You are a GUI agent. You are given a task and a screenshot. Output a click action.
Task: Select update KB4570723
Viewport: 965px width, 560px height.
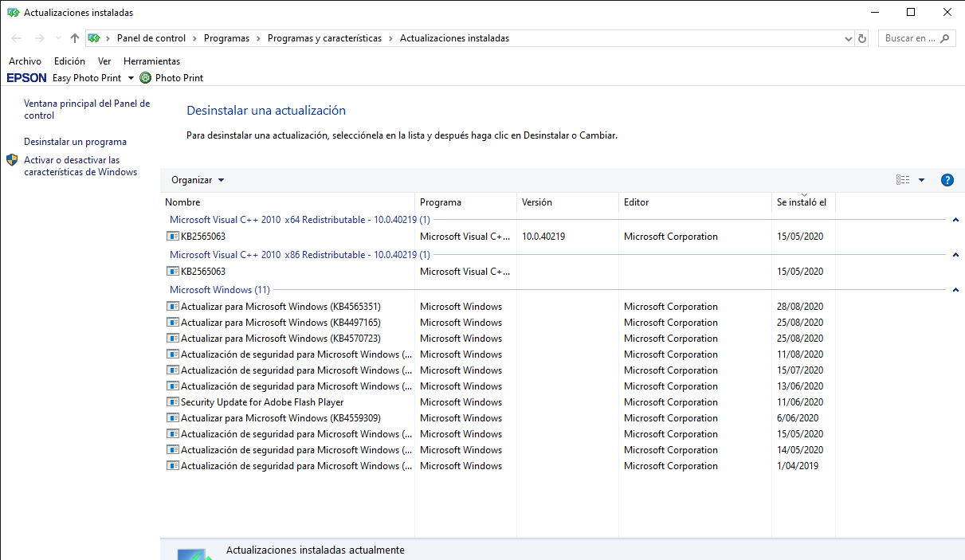pyautogui.click(x=500, y=339)
